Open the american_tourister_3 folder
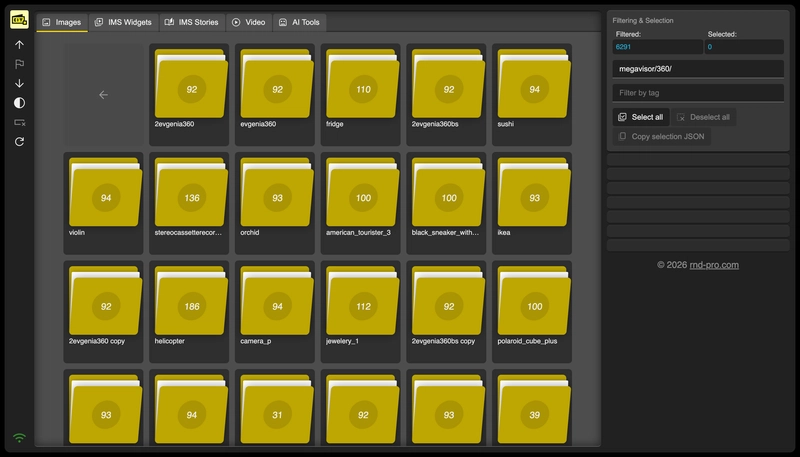 pos(361,204)
